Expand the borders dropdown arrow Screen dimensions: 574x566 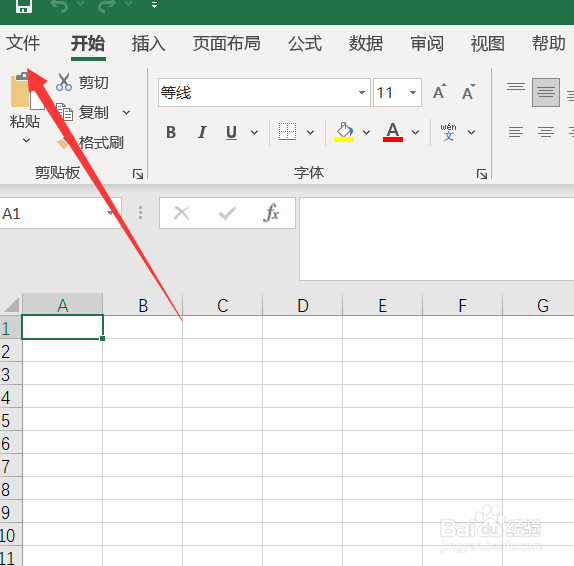(x=310, y=132)
